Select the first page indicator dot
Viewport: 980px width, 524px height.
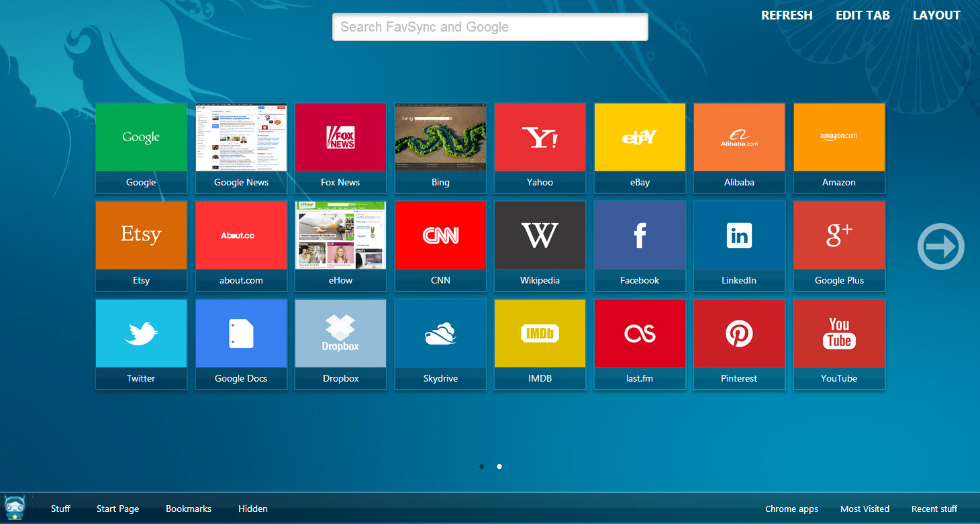tap(482, 466)
